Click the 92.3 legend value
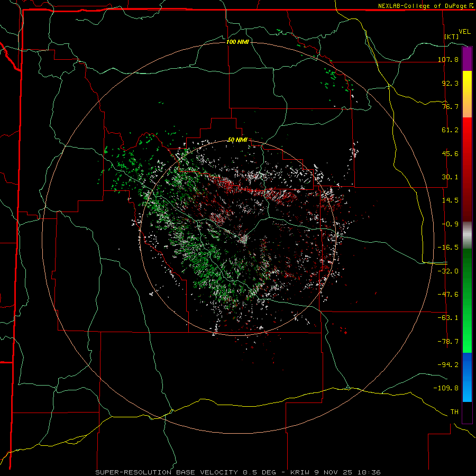 pos(450,83)
